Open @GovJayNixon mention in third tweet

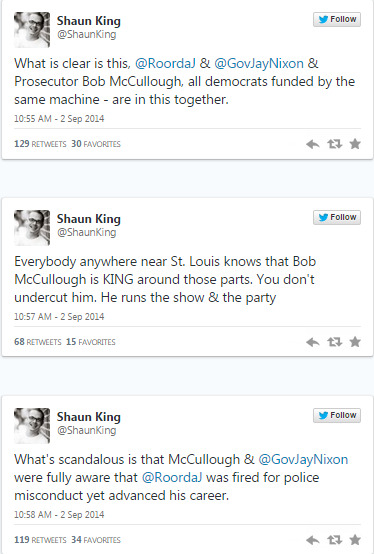click(303, 459)
